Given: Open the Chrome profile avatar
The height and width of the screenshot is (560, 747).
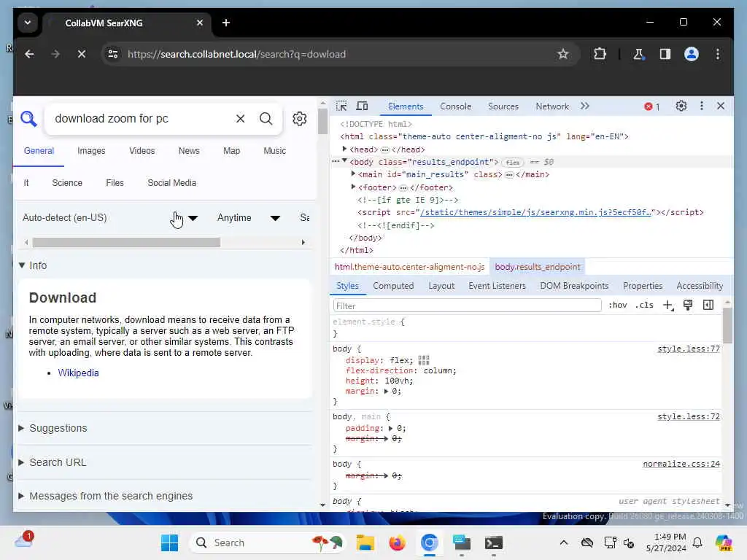Looking at the screenshot, I should [x=692, y=54].
